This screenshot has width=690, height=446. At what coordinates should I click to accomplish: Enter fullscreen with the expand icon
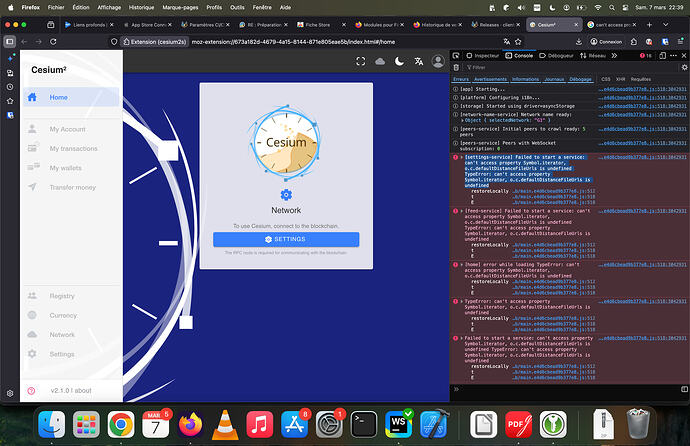[x=362, y=62]
